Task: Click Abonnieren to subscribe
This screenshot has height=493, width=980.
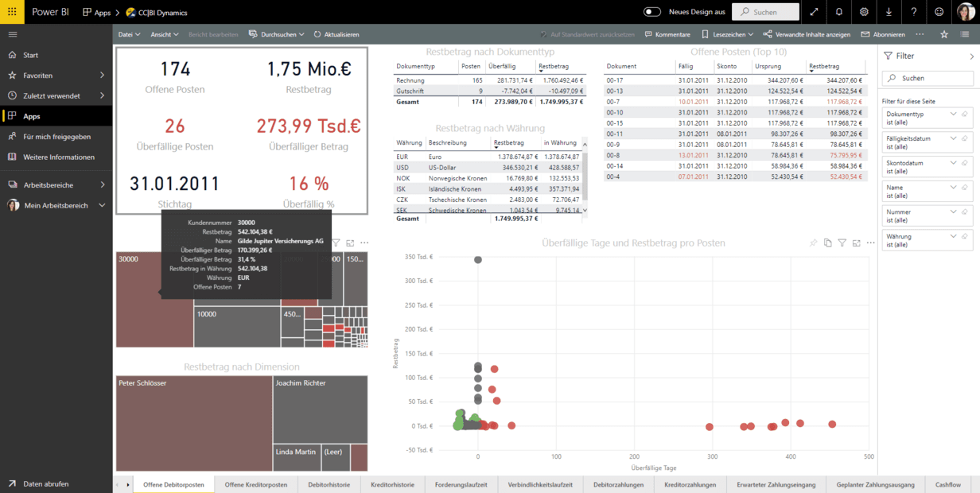Action: pos(883,35)
